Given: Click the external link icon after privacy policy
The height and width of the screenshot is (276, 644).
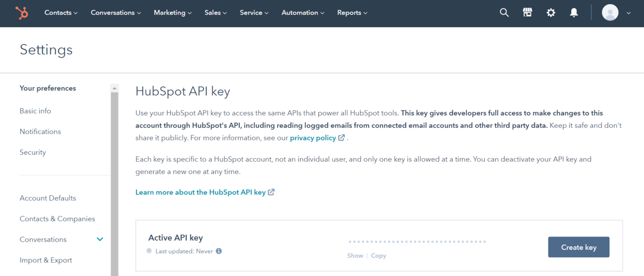Looking at the screenshot, I should click(341, 138).
